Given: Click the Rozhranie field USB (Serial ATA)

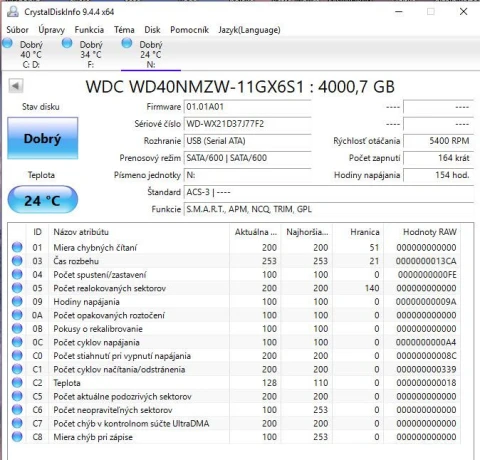Looking at the screenshot, I should (x=247, y=141).
